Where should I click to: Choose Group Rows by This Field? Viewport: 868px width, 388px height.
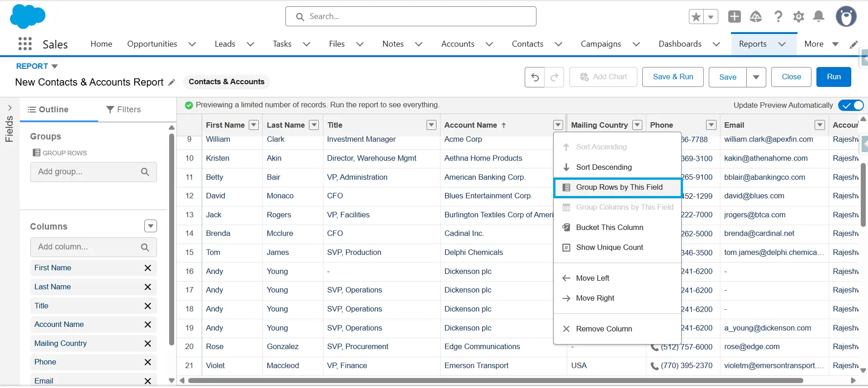617,187
